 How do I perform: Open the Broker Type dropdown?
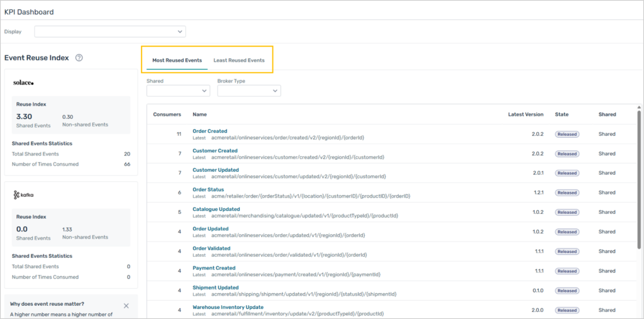(249, 91)
